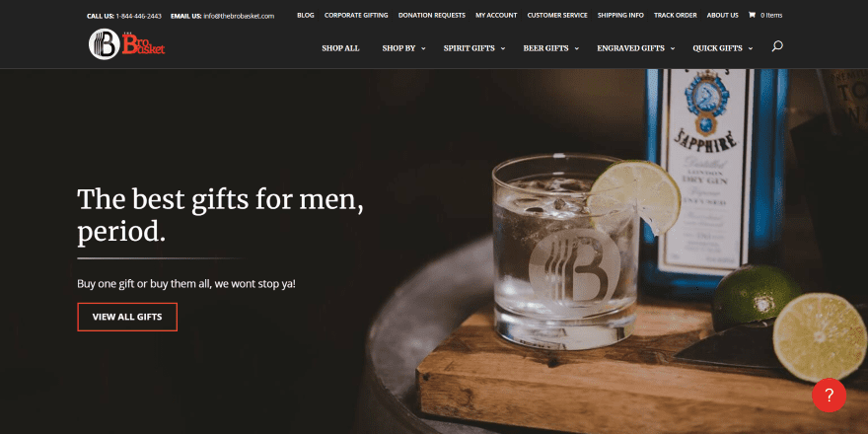
Task: Expand the Spirit Gifts dropdown
Action: (x=474, y=48)
